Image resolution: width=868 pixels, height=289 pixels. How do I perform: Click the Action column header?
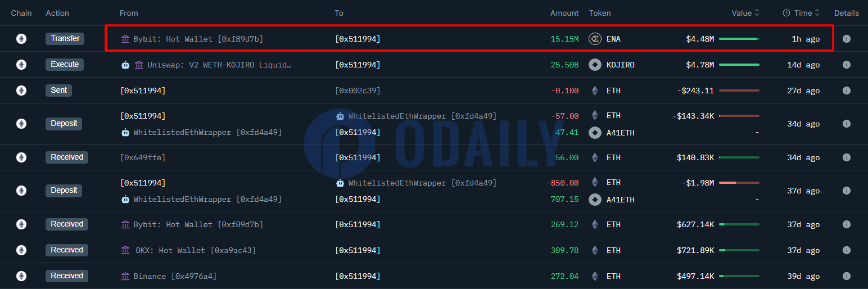57,13
